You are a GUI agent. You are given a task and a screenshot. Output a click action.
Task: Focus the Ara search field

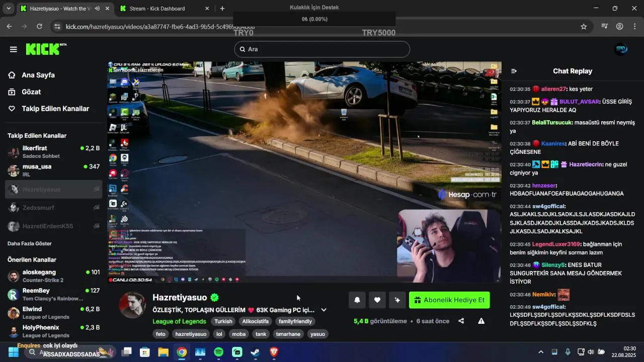point(322,49)
